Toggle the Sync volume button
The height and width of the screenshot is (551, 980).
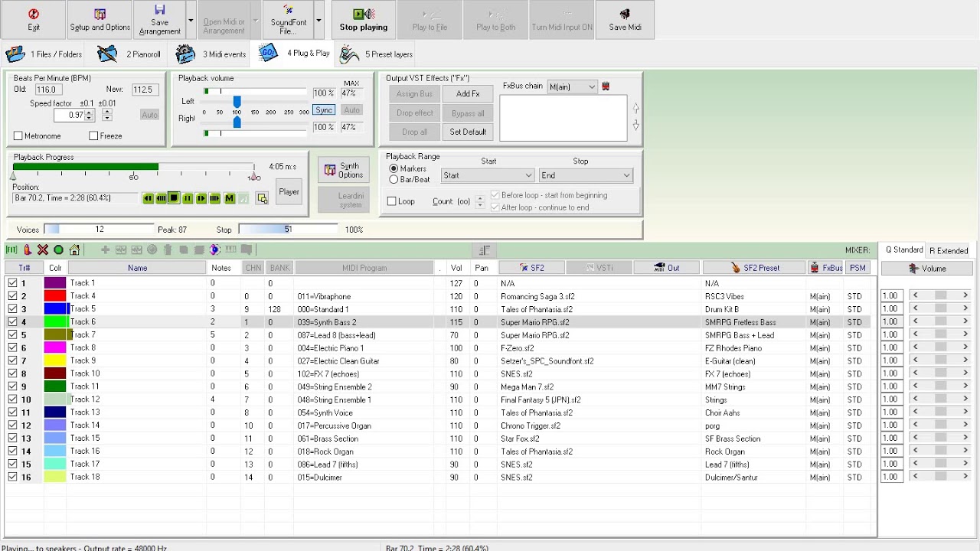(x=324, y=110)
